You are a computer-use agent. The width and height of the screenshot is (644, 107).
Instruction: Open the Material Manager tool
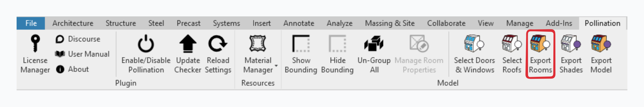click(258, 44)
